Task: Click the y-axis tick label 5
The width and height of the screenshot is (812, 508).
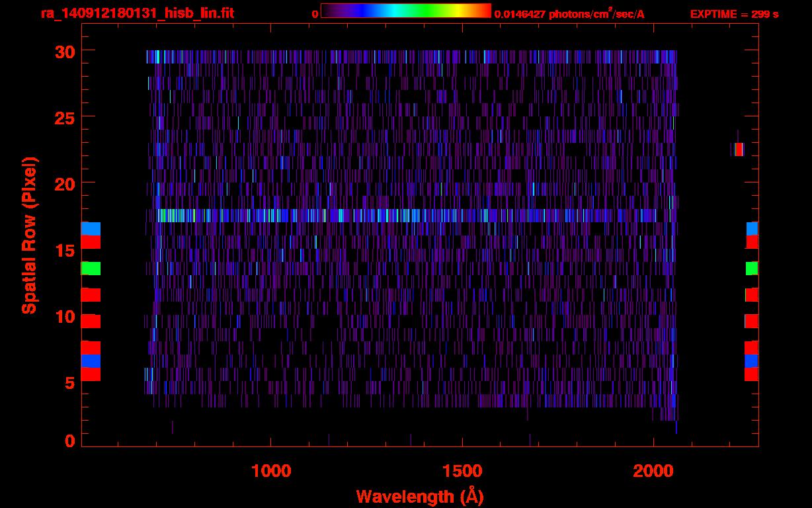Action: [69, 382]
